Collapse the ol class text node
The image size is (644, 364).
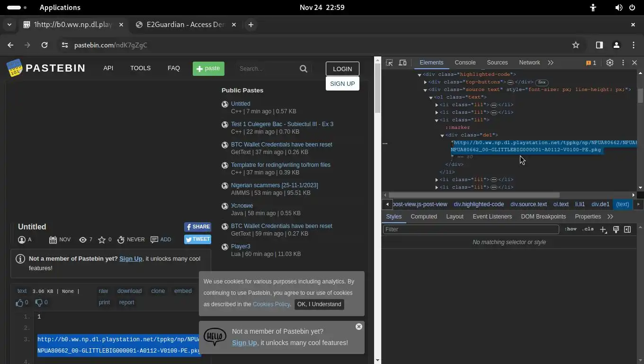click(x=431, y=97)
